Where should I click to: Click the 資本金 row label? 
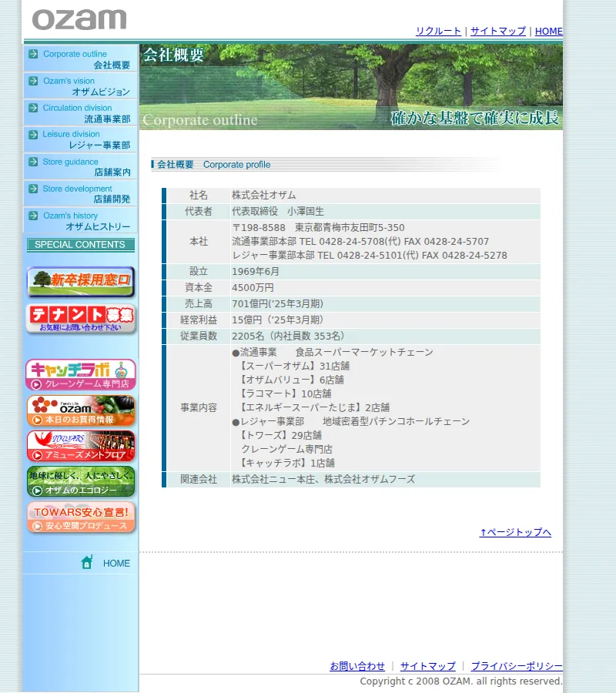(199, 288)
